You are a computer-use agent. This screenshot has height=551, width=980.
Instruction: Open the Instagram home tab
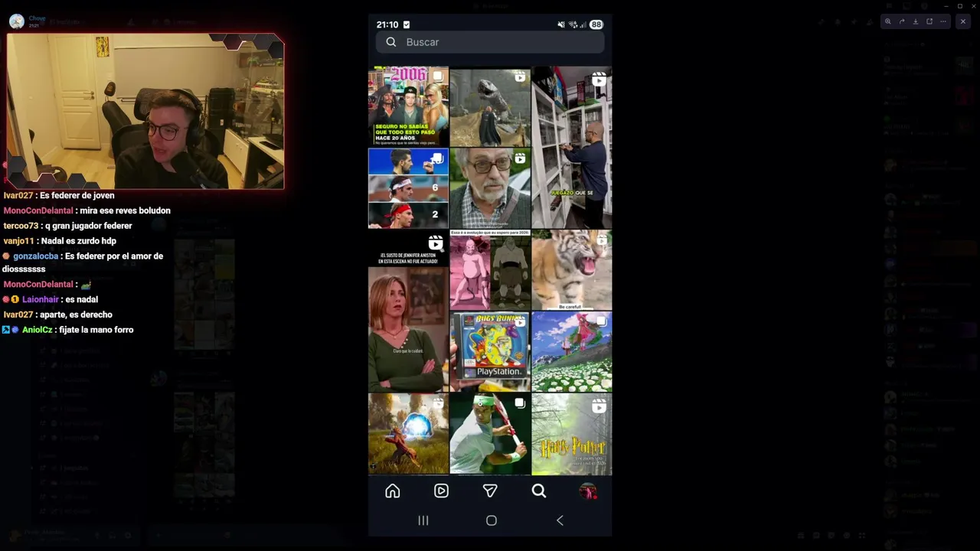tap(393, 491)
